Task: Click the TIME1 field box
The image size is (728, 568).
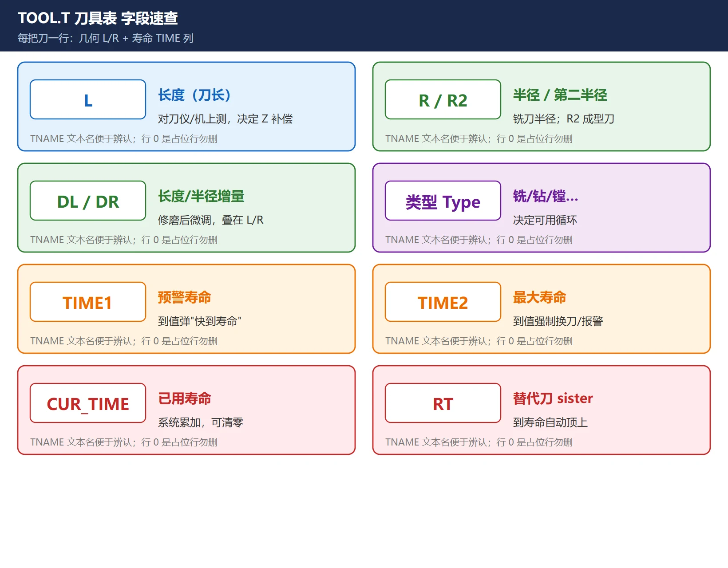Action: (88, 302)
